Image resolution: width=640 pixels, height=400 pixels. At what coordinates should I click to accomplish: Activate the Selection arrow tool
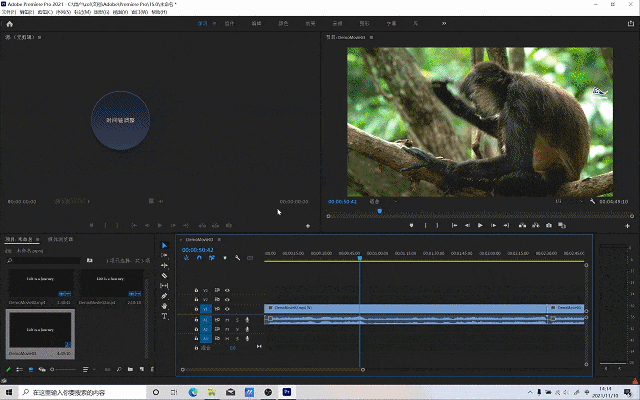click(x=165, y=245)
